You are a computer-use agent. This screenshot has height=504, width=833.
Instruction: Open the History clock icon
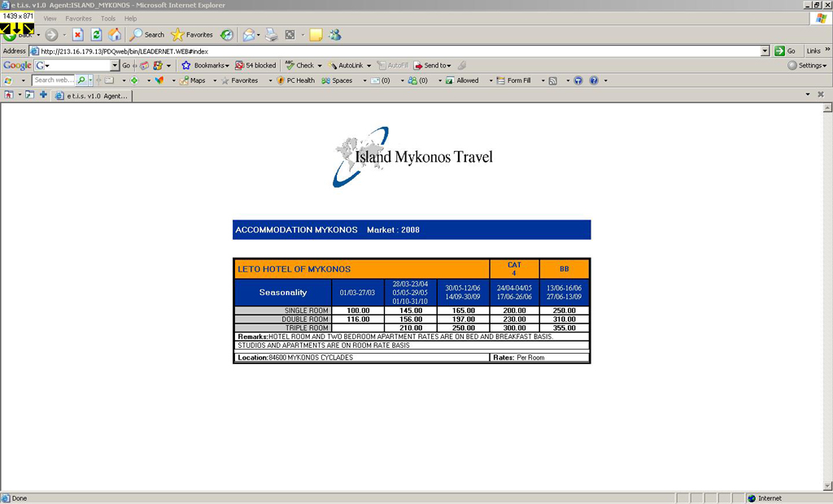227,35
